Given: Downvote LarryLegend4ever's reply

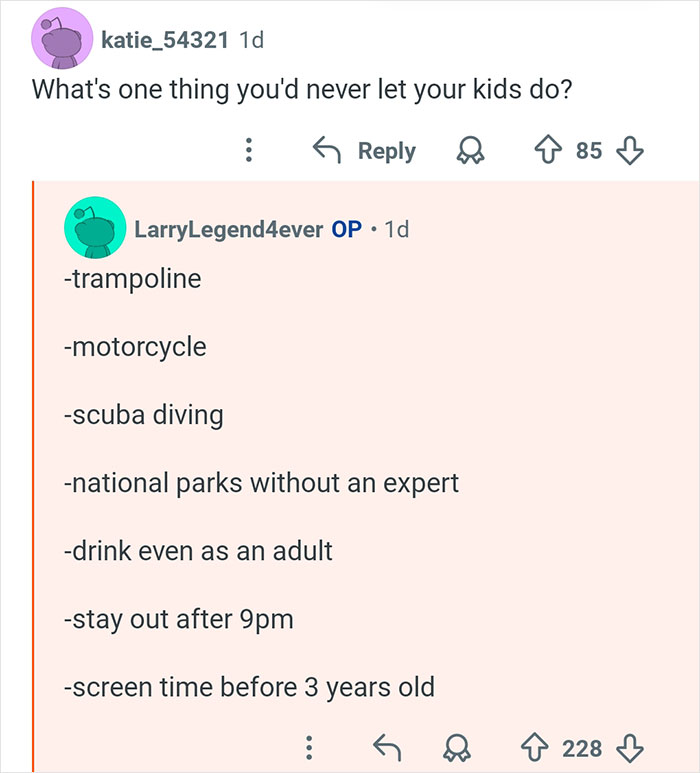Looking at the screenshot, I should (629, 747).
